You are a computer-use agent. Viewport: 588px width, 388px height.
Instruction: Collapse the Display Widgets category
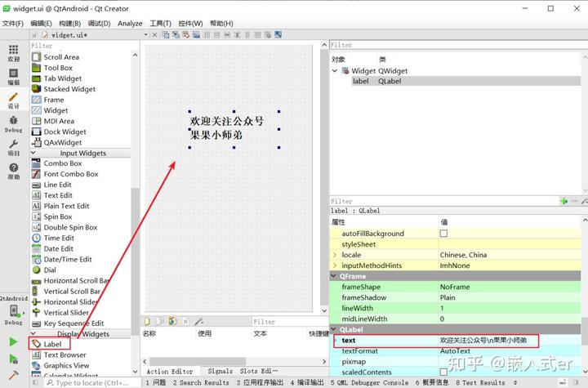click(x=33, y=333)
